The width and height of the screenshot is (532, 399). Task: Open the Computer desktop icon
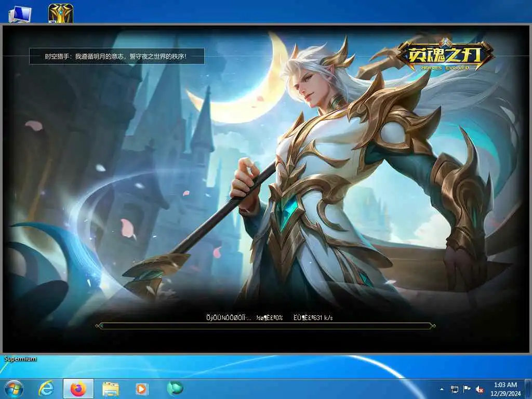pyautogui.click(x=20, y=14)
